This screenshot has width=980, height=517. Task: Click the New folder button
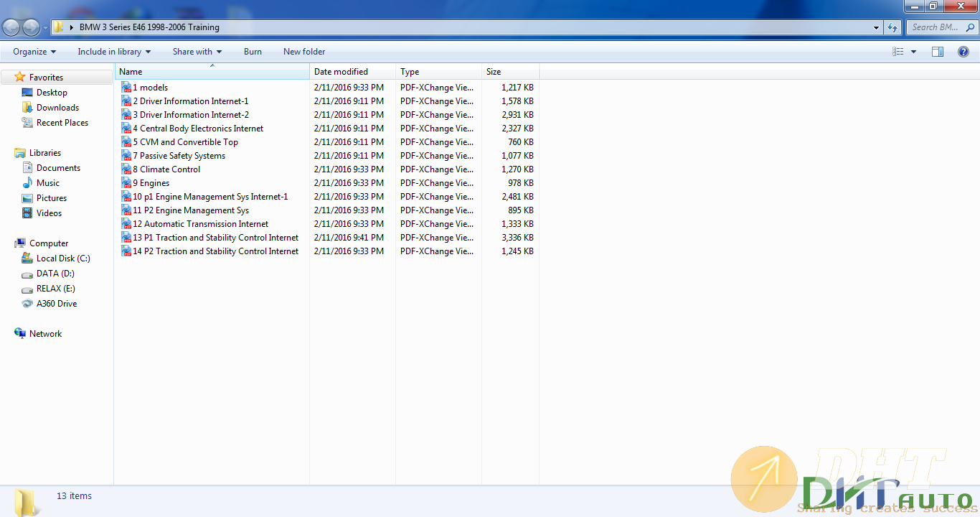click(304, 52)
